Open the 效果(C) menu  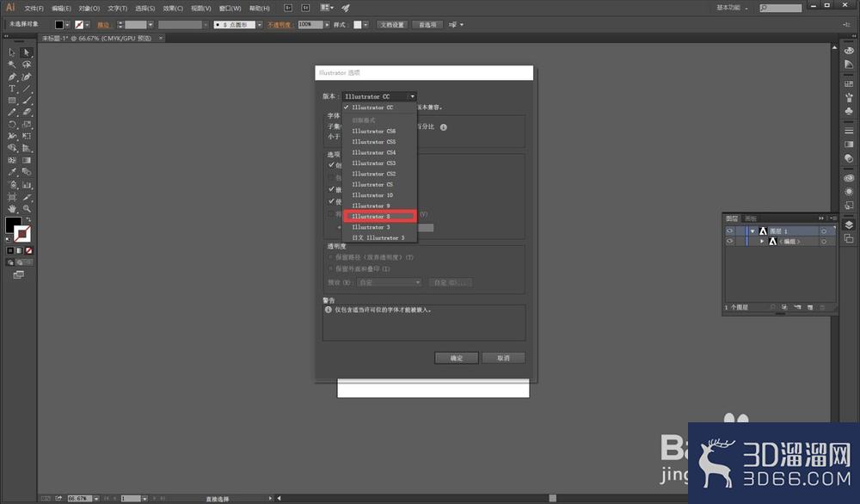173,9
